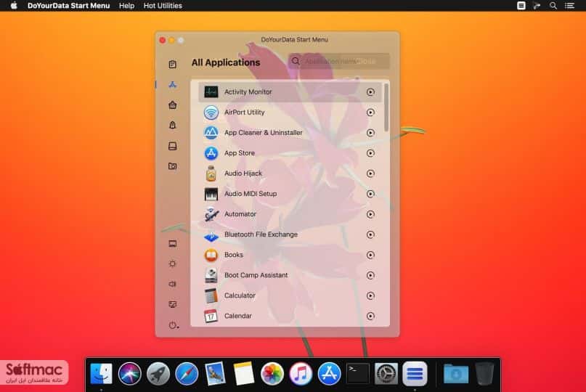Launch Calendar with its arrow button
The width and height of the screenshot is (586, 392).
click(x=370, y=317)
